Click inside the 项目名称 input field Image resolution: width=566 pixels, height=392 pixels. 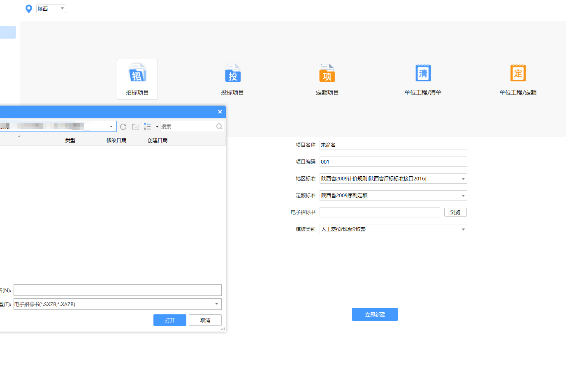click(x=393, y=145)
